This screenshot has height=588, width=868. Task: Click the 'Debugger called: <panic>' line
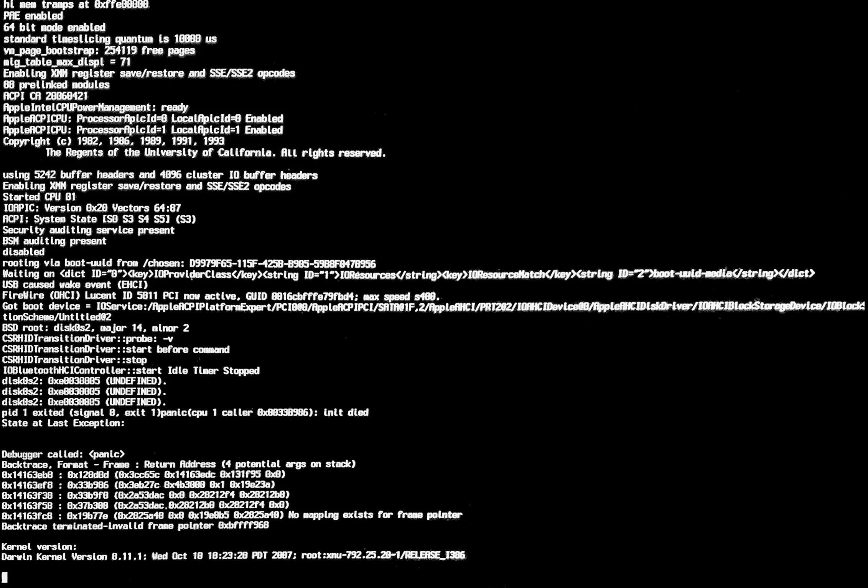tap(63, 454)
